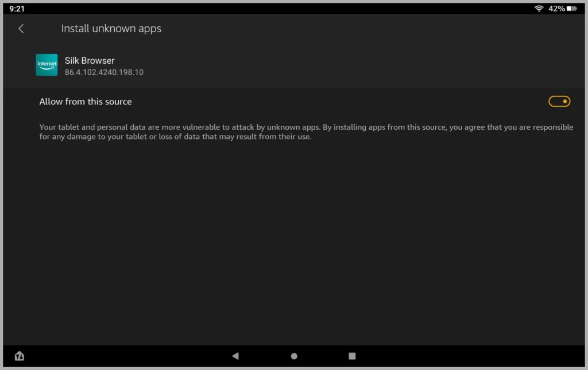Tap the Allow from this source label
The height and width of the screenshot is (370, 588).
86,102
